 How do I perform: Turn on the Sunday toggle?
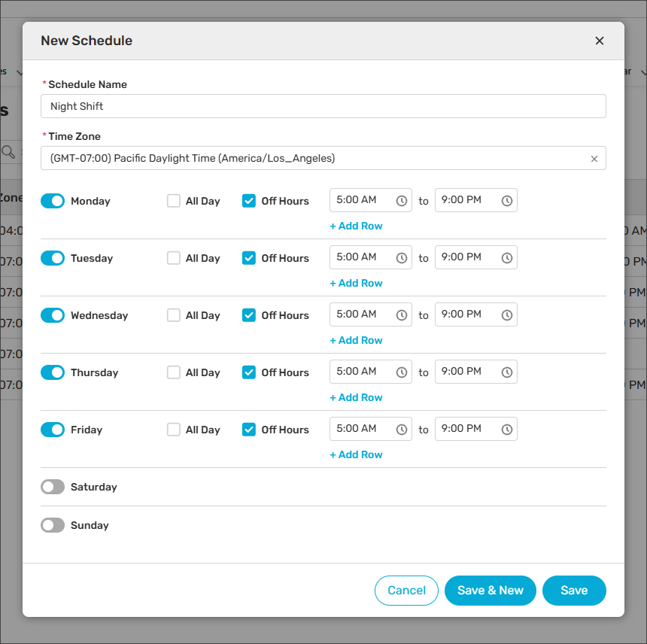[53, 525]
